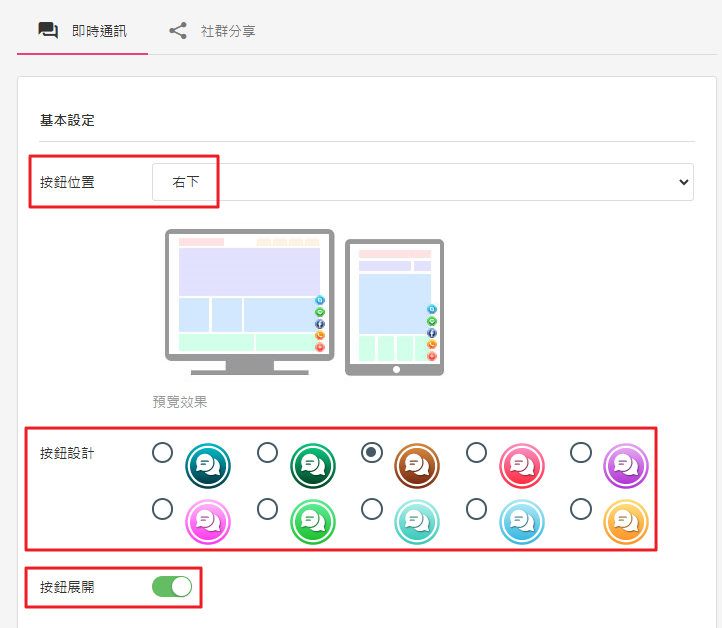
Task: Click the tablet preview image
Action: pos(395,307)
